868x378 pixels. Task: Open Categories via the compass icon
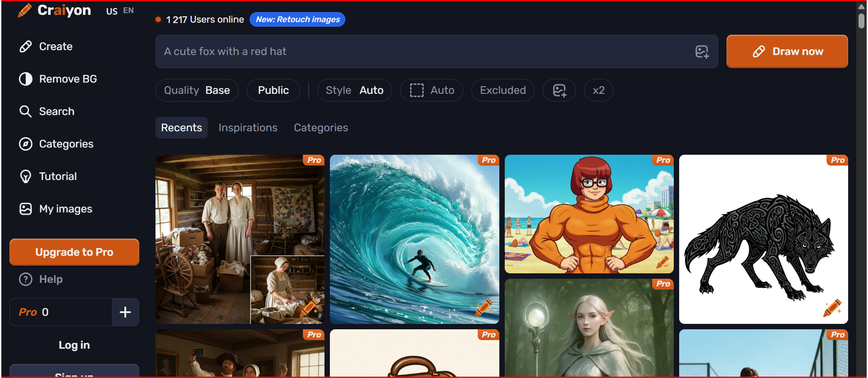coord(26,144)
